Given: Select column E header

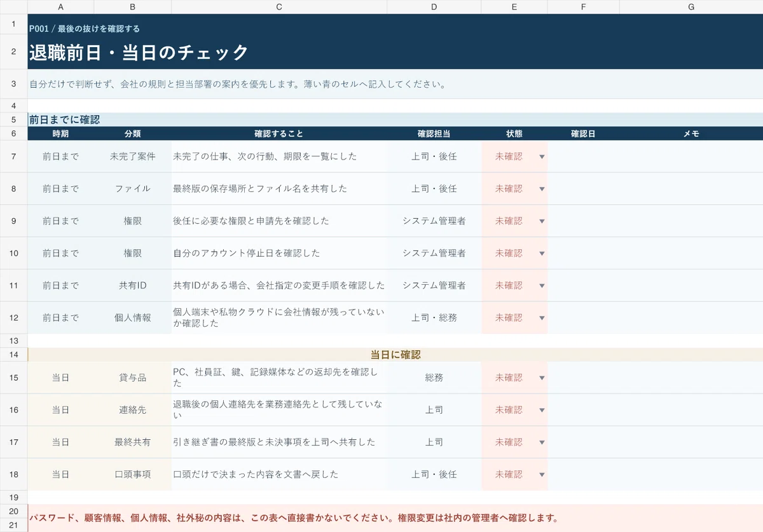Looking at the screenshot, I should click(514, 7).
